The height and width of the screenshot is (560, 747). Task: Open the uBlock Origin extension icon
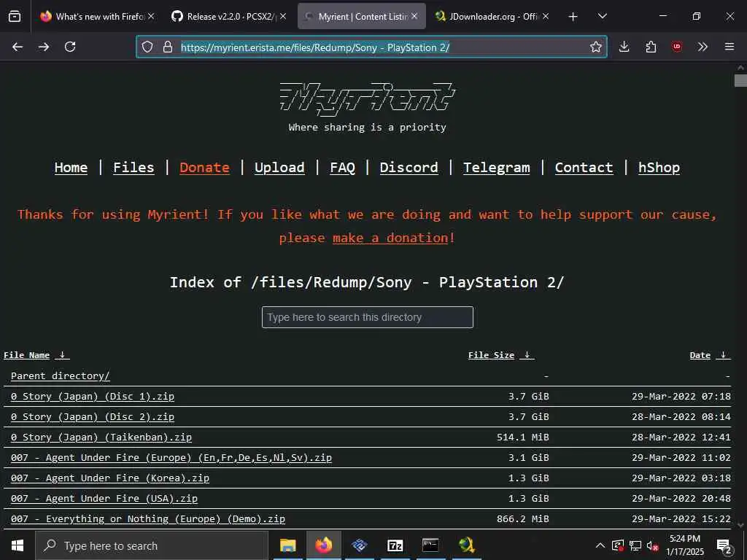[x=677, y=47]
